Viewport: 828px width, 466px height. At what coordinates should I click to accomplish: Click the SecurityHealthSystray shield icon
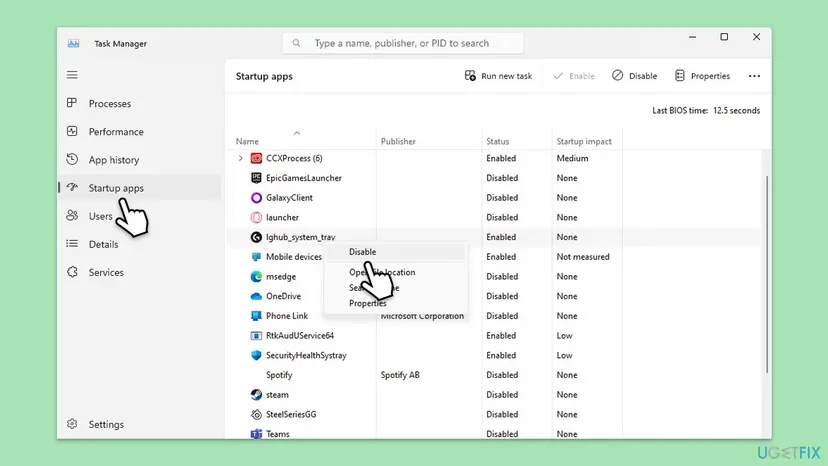[256, 355]
